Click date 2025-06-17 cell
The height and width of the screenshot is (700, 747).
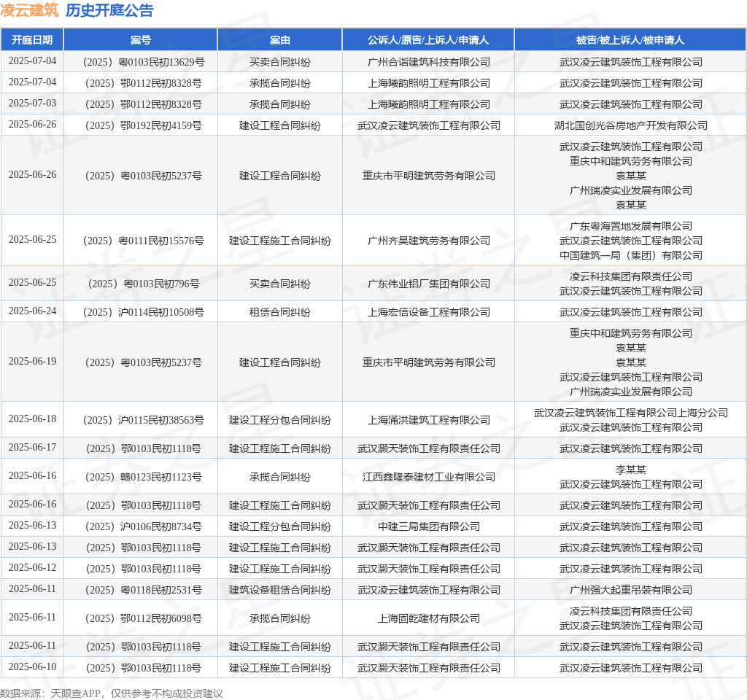coord(32,448)
